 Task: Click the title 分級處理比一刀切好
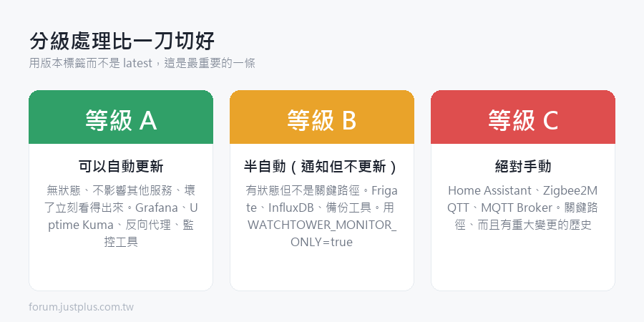[x=122, y=42]
